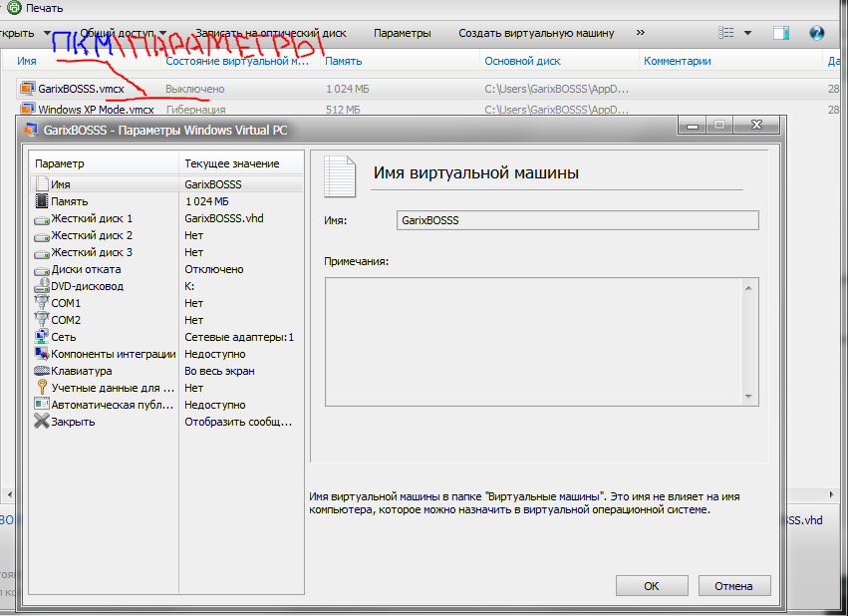Click the printer icon next to Печать
848x616 pixels.
coord(14,8)
